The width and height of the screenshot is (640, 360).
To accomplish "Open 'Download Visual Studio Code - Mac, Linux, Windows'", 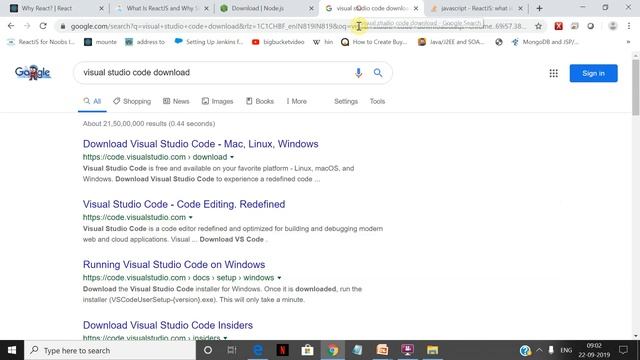I will pyautogui.click(x=200, y=144).
